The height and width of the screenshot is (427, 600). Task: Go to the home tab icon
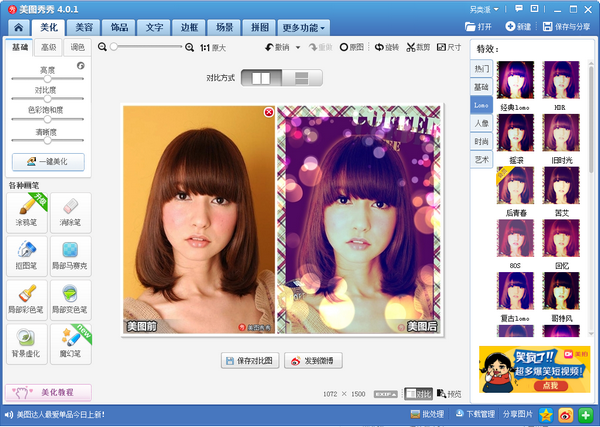(18, 28)
